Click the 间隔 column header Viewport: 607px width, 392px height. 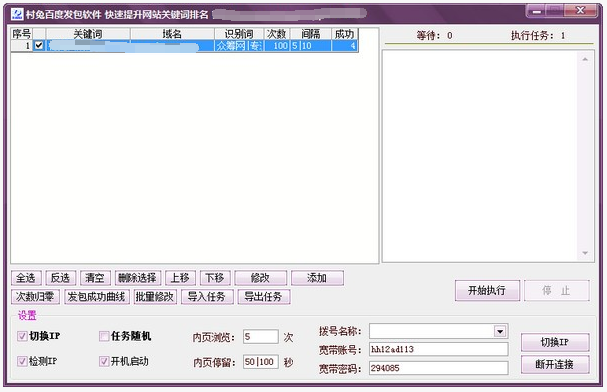[310, 34]
